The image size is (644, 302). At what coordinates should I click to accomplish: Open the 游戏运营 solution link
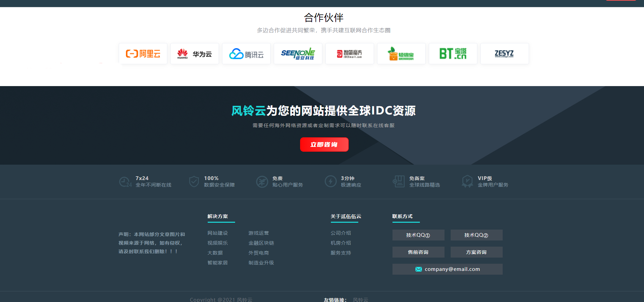click(259, 233)
